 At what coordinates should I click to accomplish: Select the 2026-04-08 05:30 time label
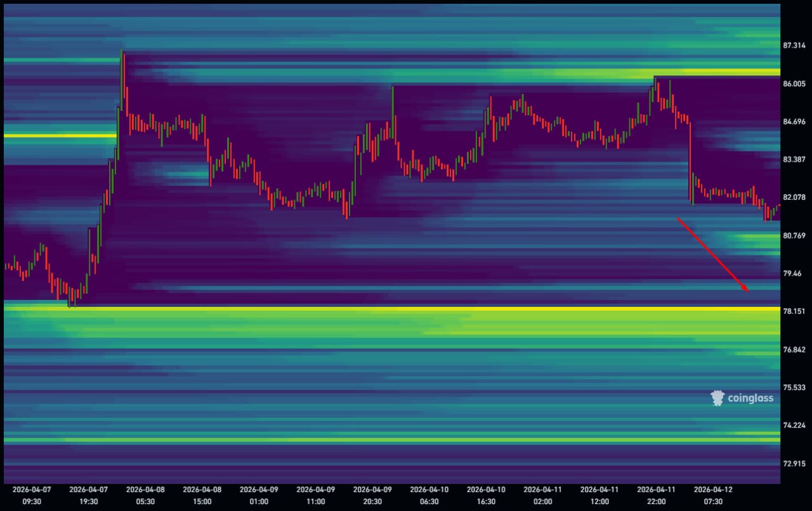(145, 495)
